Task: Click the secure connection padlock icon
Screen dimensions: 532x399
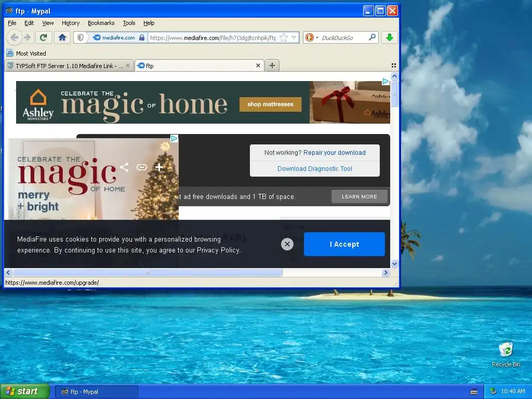Action: coord(142,37)
